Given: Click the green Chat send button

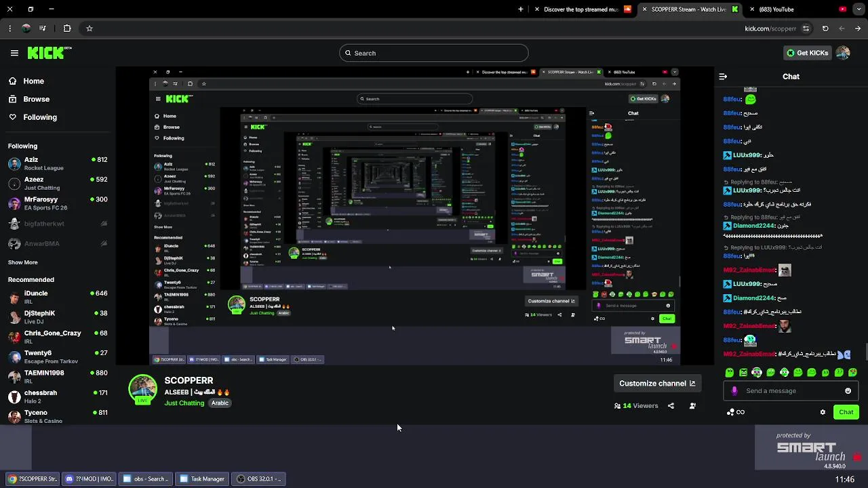Looking at the screenshot, I should (846, 412).
